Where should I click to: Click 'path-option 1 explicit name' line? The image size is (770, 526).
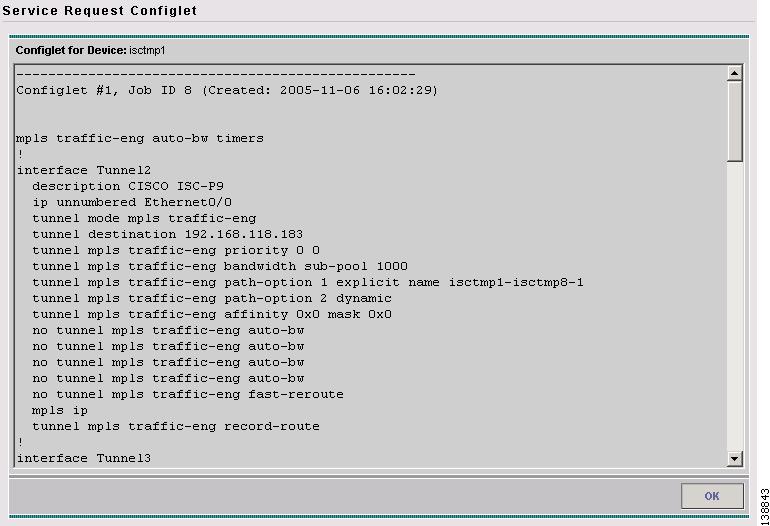(x=308, y=282)
